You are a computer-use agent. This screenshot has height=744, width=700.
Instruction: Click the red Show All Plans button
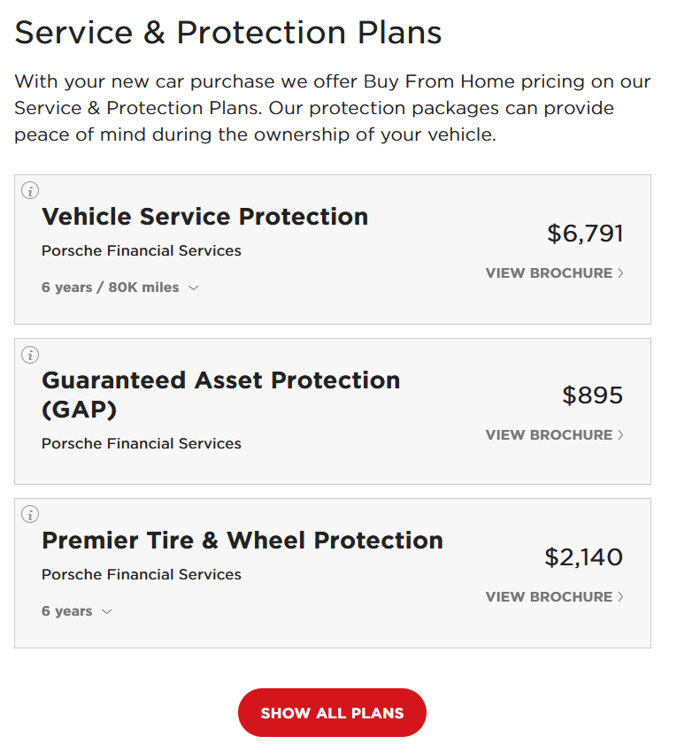(x=332, y=713)
